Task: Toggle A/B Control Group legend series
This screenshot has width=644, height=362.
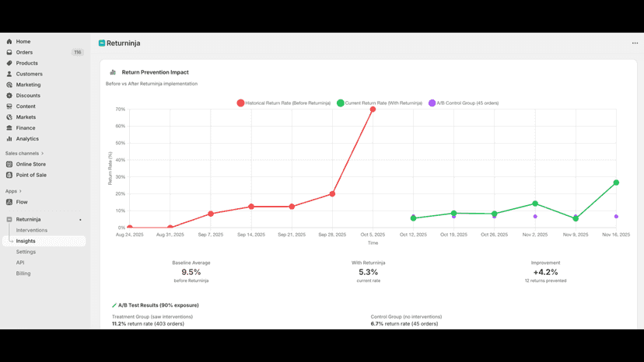Action: pyautogui.click(x=464, y=103)
